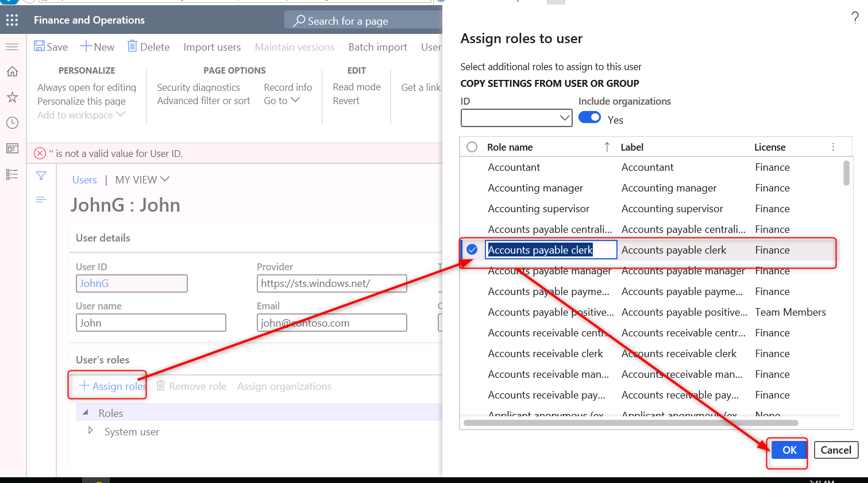The height and width of the screenshot is (483, 868).
Task: Open Recent items with the clock icon
Action: 11,122
